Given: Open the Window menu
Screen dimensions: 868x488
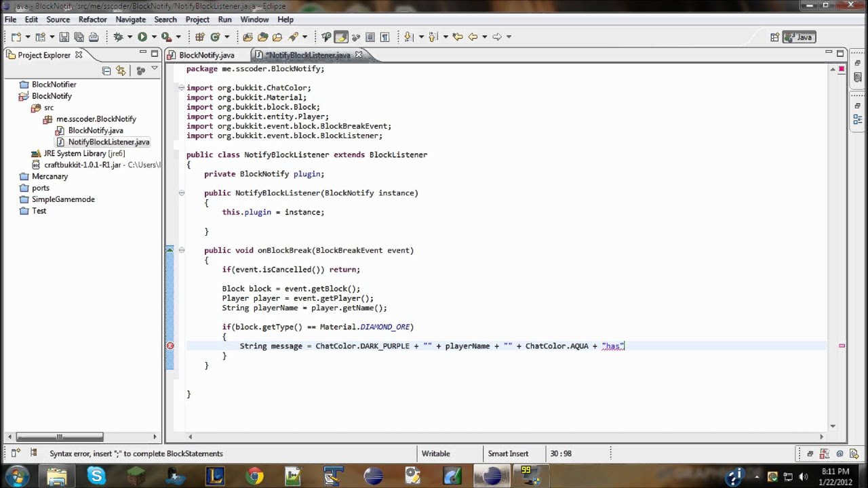Looking at the screenshot, I should pos(254,20).
